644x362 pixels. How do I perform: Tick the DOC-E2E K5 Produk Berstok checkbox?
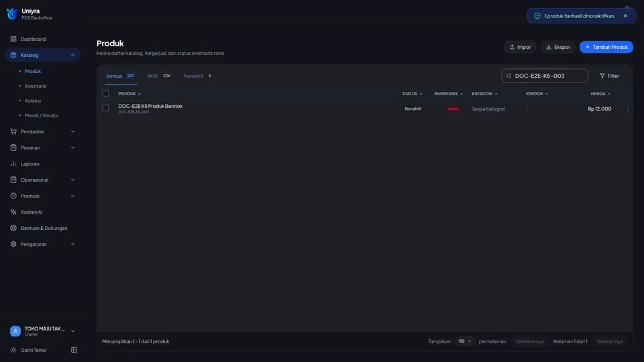point(105,108)
